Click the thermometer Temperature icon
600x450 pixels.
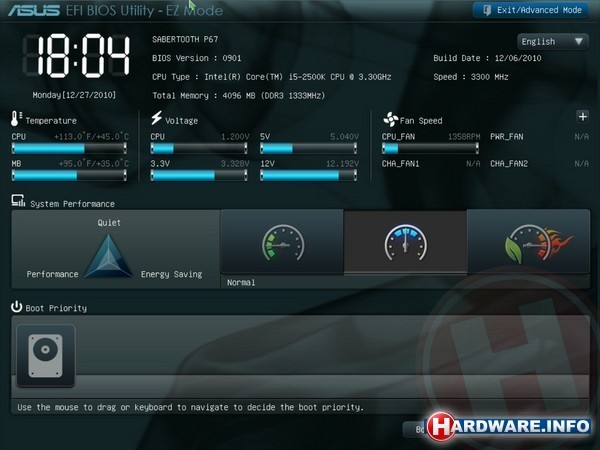(16, 119)
